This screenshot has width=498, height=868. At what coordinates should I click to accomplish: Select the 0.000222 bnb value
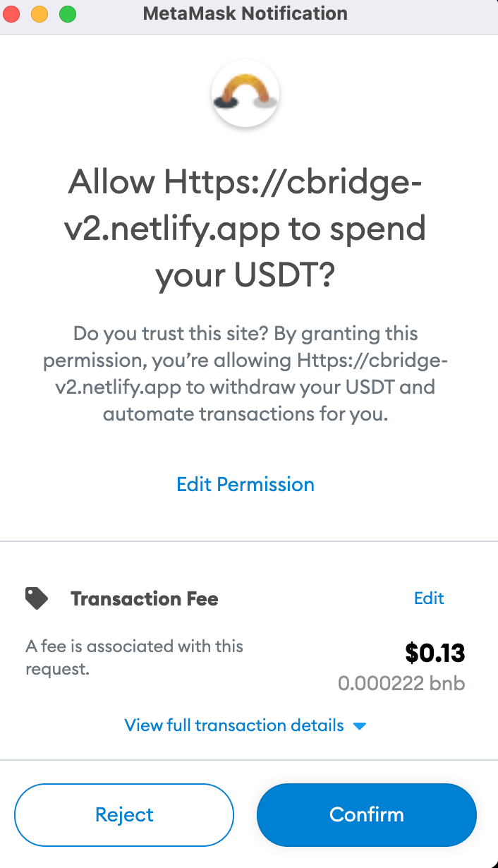pyautogui.click(x=401, y=683)
